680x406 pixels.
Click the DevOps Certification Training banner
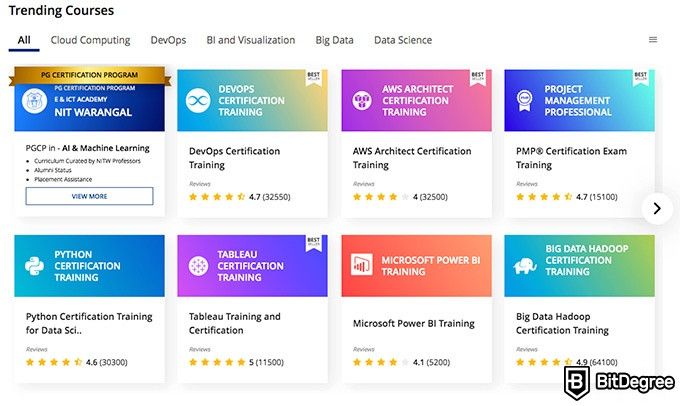[252, 100]
